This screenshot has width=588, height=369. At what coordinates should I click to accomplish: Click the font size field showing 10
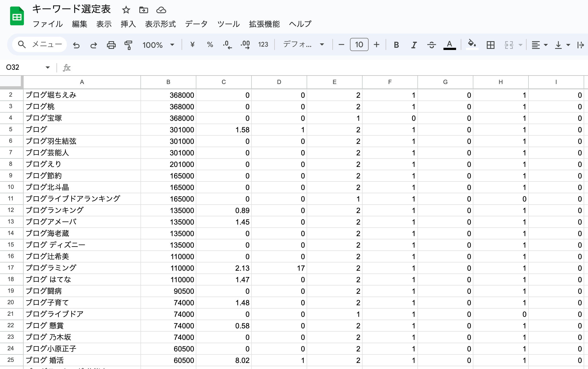(359, 44)
